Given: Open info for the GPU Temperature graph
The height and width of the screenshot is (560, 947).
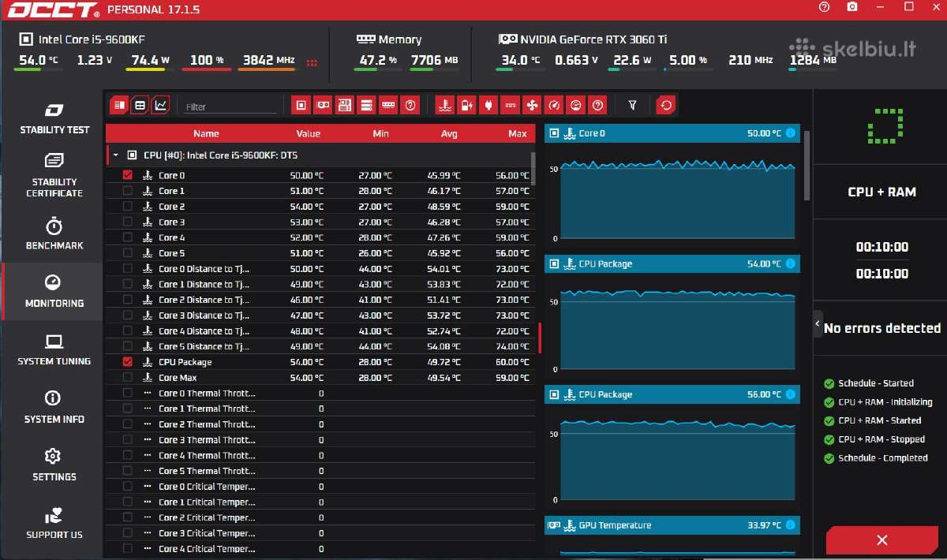Looking at the screenshot, I should [x=791, y=525].
